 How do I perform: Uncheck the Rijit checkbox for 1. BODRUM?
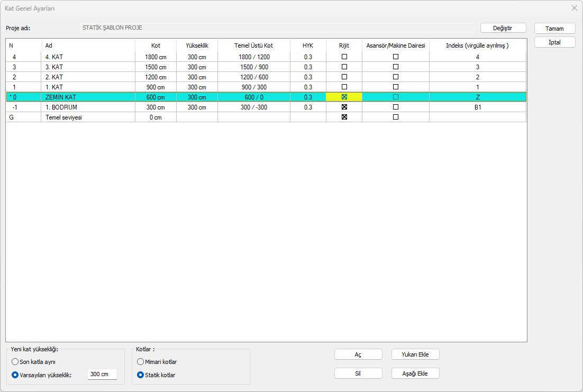(344, 107)
